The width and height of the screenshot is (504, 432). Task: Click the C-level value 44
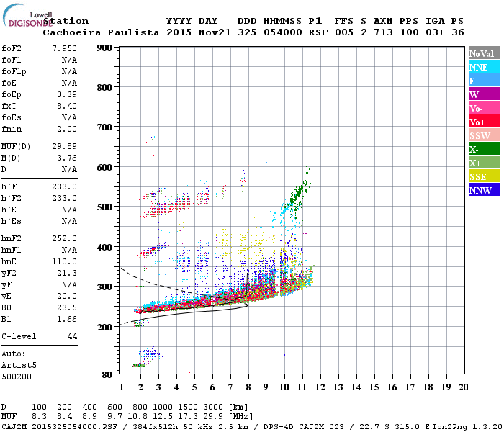(x=72, y=336)
